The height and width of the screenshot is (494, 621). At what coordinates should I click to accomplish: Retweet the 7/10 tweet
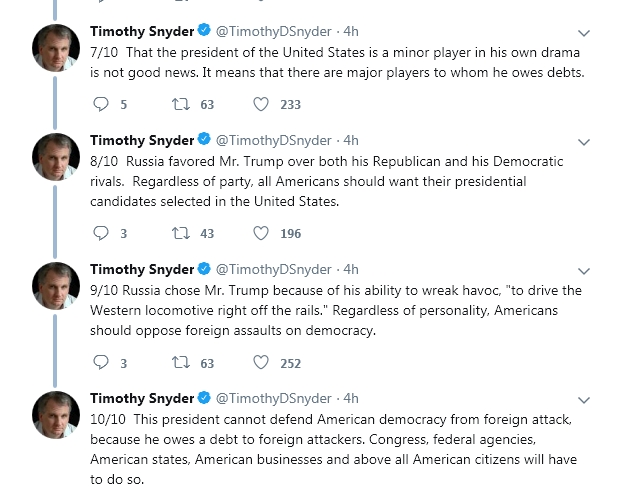point(181,104)
